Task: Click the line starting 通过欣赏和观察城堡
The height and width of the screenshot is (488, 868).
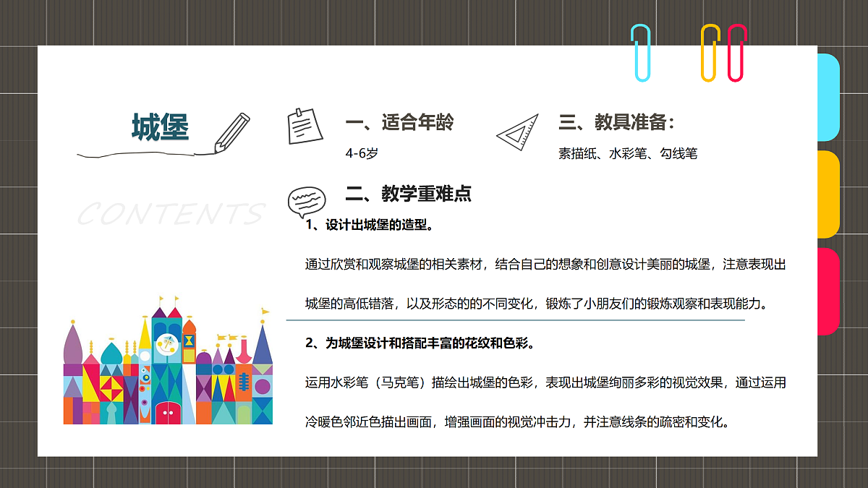Action: click(x=545, y=264)
